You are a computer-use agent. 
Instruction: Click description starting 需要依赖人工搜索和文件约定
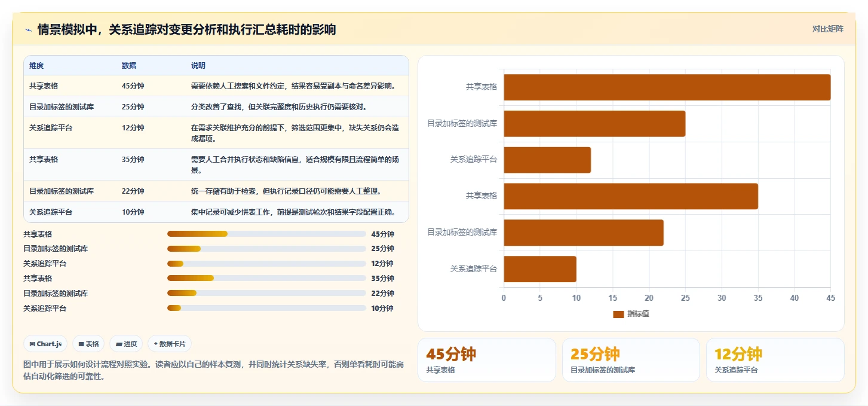[294, 86]
